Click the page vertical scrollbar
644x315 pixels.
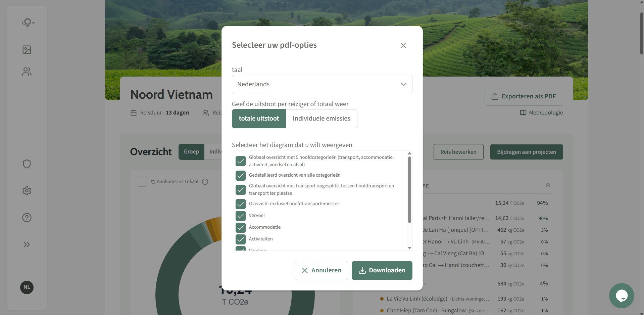point(641,34)
